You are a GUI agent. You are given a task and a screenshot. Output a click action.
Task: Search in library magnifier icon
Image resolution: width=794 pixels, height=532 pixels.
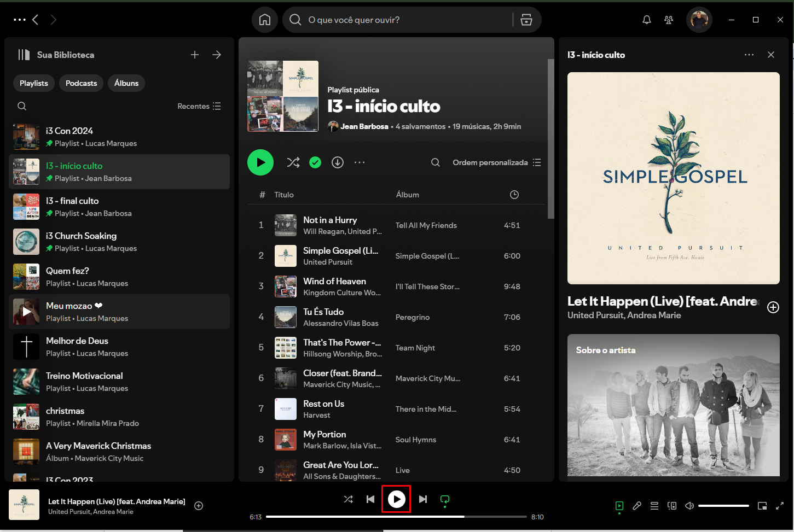point(22,106)
